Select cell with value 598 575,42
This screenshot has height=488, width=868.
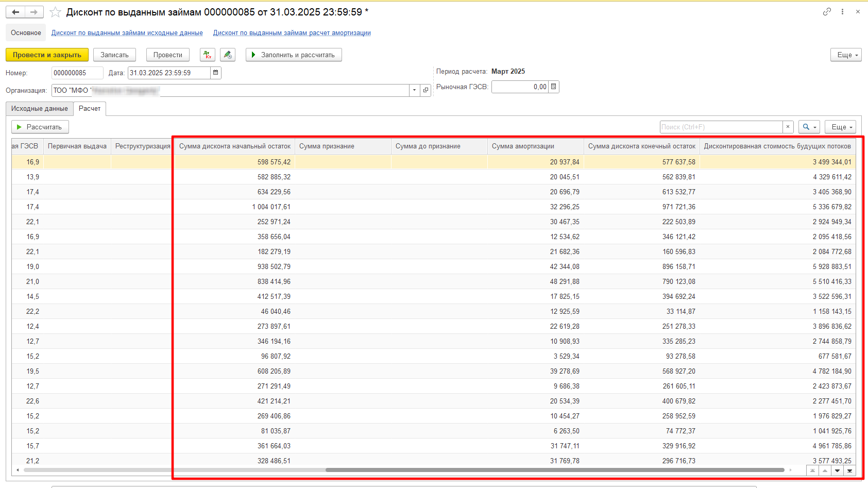[235, 162]
